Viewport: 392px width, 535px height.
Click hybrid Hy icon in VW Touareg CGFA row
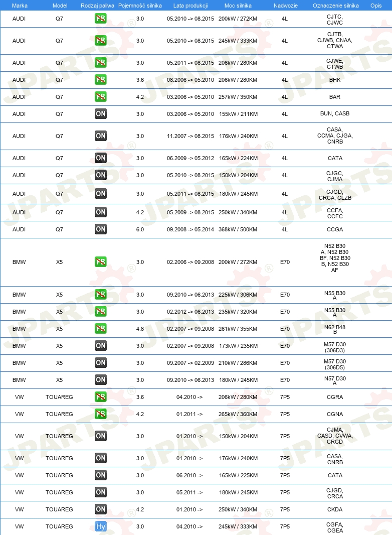[x=101, y=526]
